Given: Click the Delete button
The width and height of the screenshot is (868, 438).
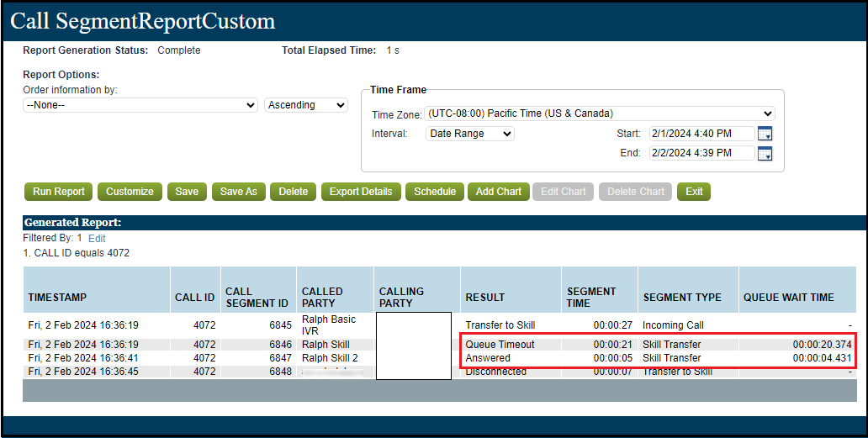Looking at the screenshot, I should click(x=293, y=192).
